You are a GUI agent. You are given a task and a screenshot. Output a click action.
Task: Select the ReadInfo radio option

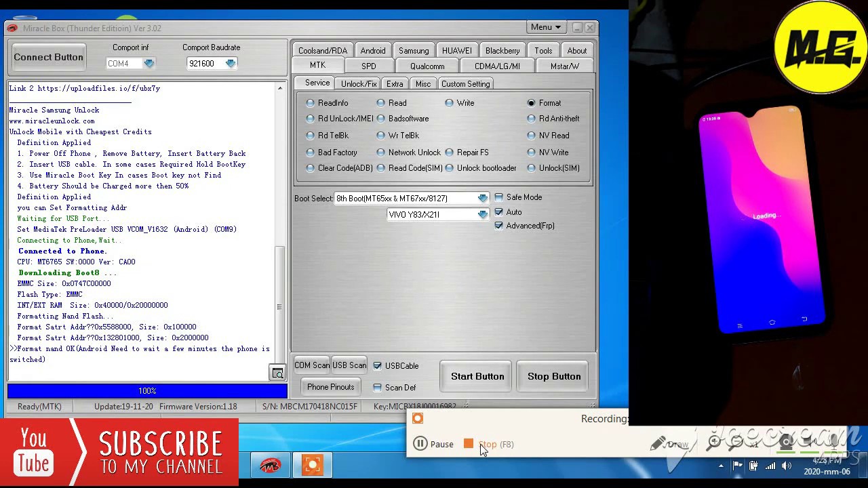point(311,103)
